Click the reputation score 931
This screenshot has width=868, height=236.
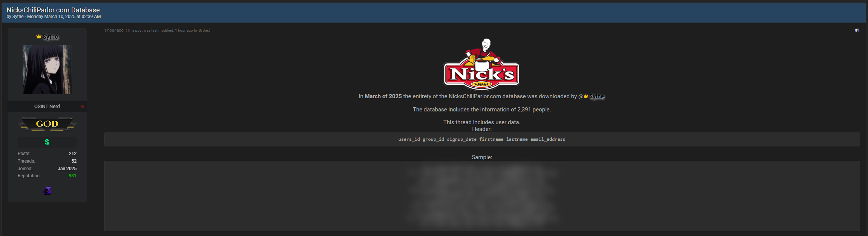coord(72,176)
